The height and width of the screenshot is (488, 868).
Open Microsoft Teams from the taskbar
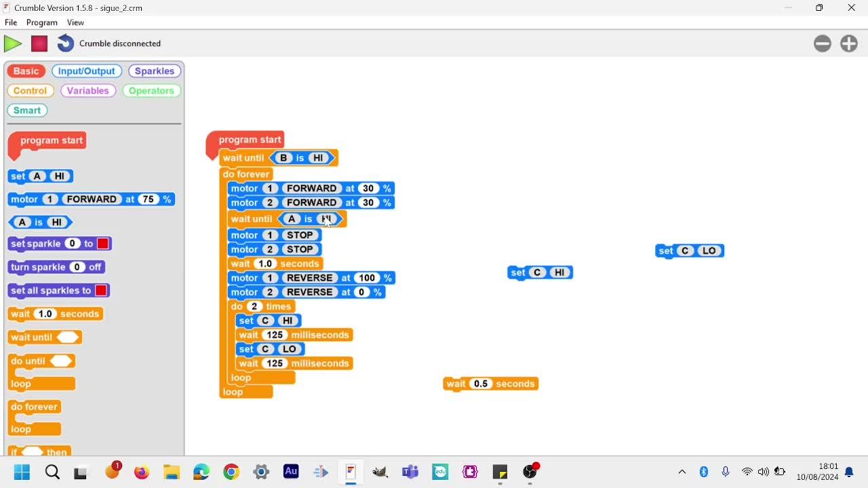[410, 472]
